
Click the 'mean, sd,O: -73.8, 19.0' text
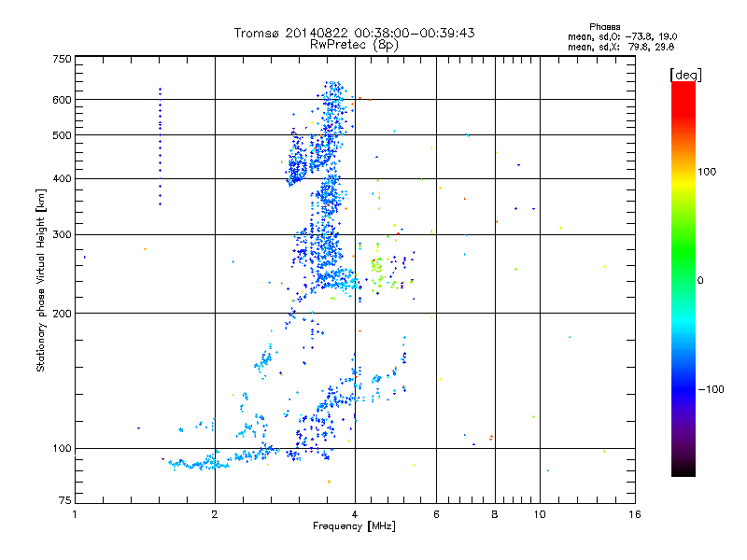[622, 36]
